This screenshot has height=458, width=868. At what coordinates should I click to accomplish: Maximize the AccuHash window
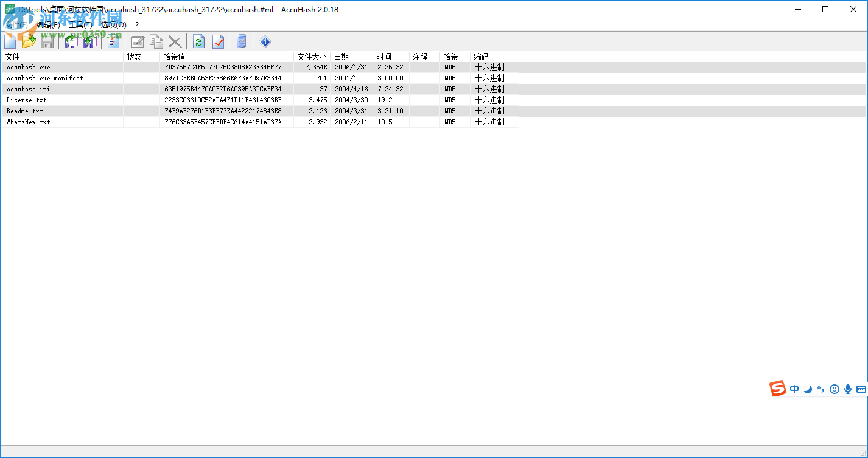[x=825, y=9]
